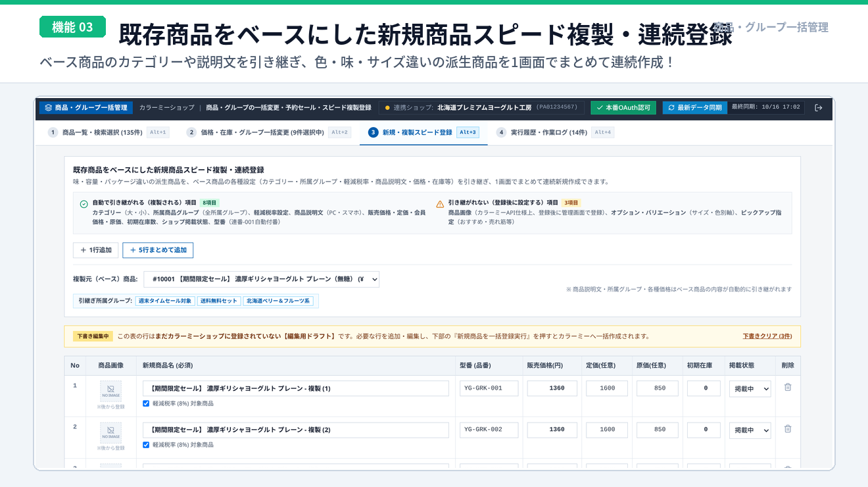This screenshot has width=868, height=487.
Task: Click model number field YG-GRK-002
Action: click(489, 430)
